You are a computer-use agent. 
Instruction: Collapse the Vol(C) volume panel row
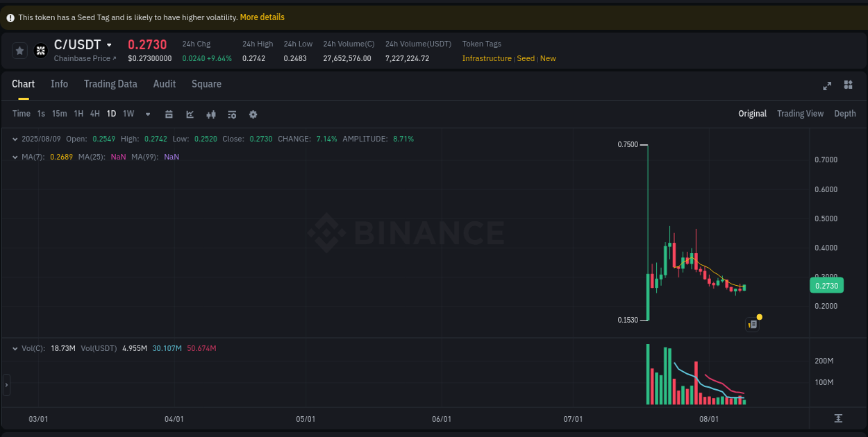coord(15,348)
